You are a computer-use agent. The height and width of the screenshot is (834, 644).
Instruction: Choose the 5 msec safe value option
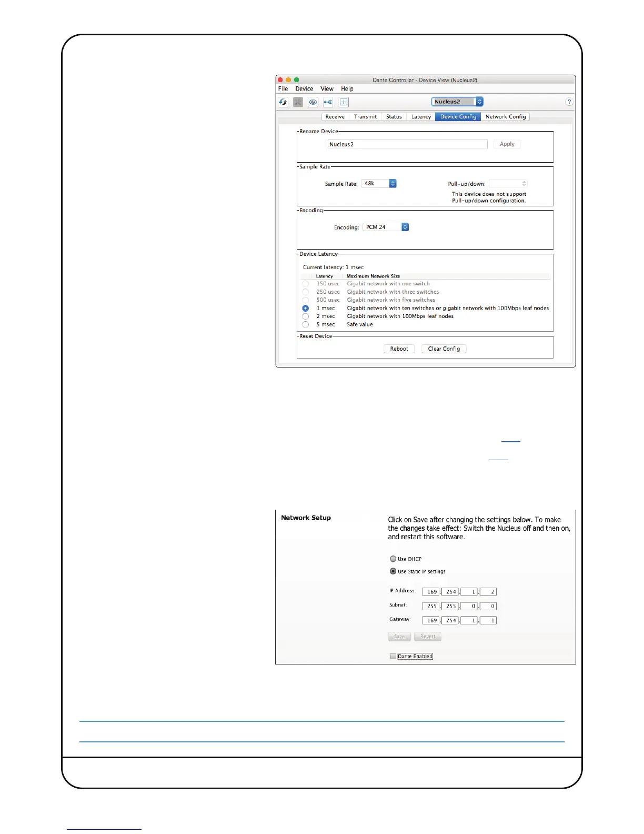tap(306, 324)
